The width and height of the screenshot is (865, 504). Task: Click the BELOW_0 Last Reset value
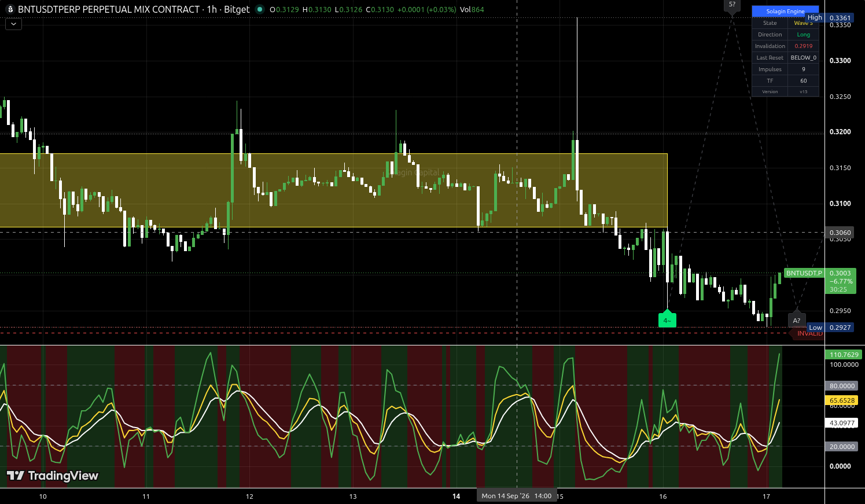pos(803,58)
